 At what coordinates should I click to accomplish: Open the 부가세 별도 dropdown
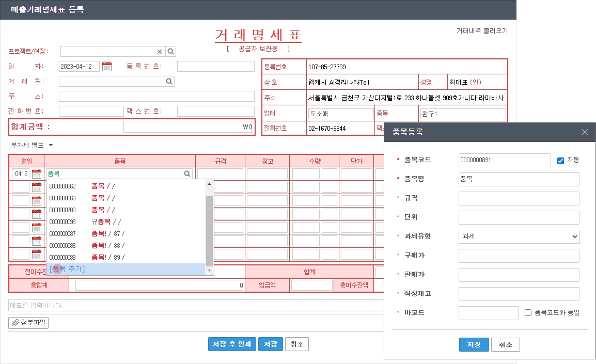[32, 145]
